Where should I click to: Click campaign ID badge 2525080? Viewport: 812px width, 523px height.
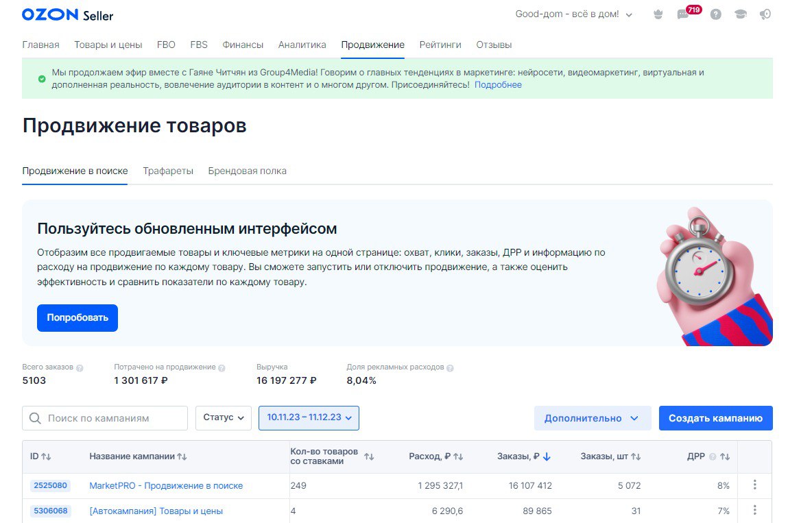pyautogui.click(x=50, y=486)
